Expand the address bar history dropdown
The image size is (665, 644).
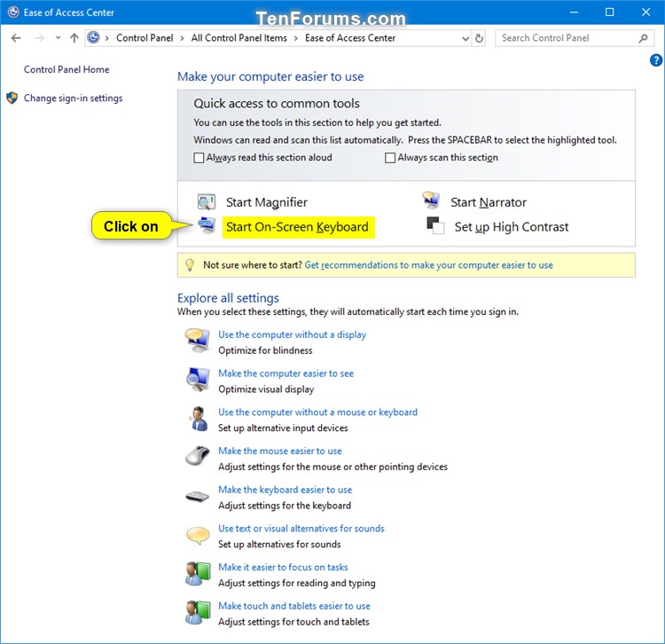pos(465,39)
